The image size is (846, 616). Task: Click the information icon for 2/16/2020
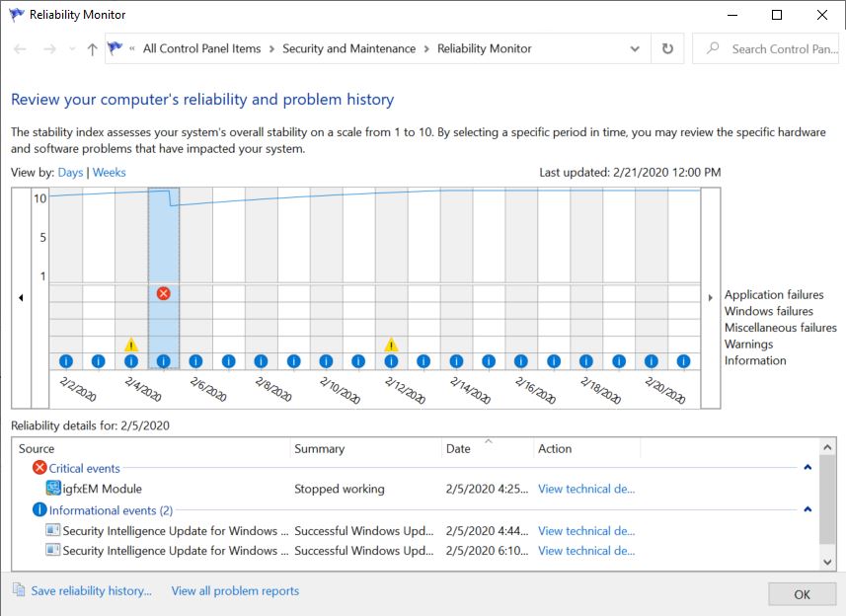[x=521, y=361]
